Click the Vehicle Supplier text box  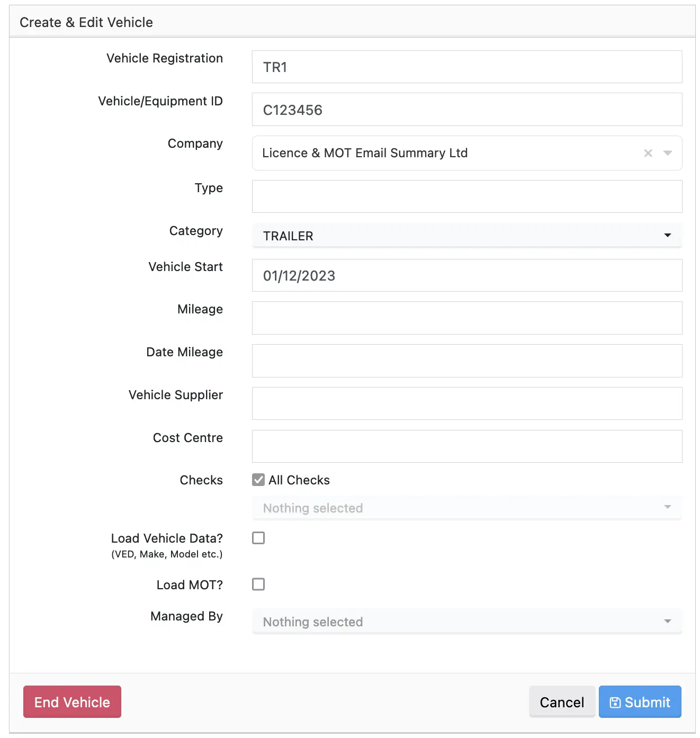pyautogui.click(x=466, y=403)
